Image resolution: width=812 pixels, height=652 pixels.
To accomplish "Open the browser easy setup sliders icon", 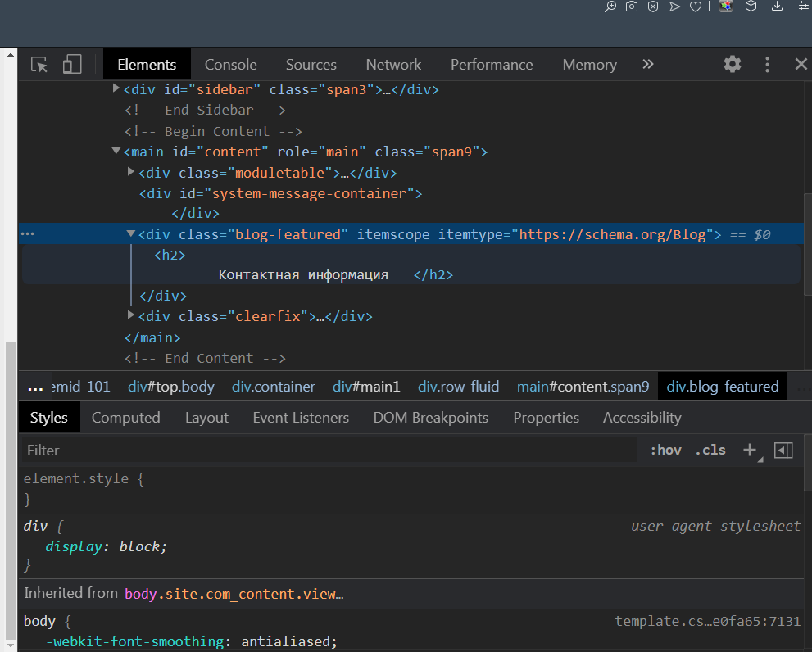I will click(x=804, y=6).
